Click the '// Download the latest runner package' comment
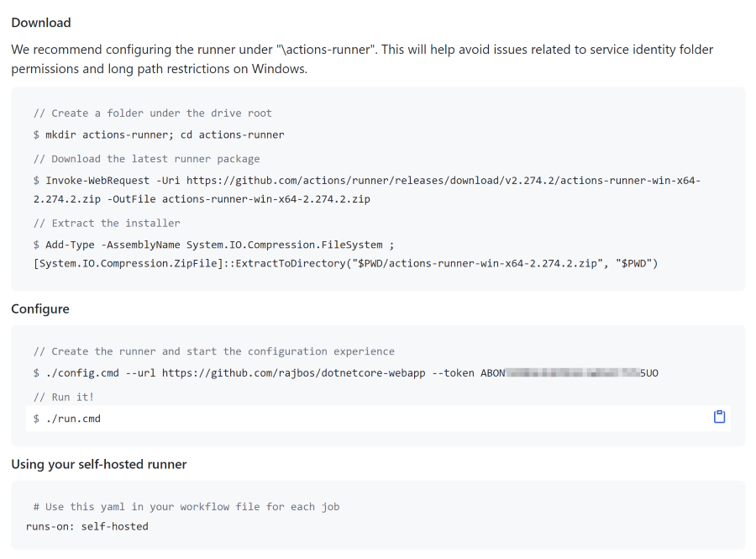Screen dimensions: 756x559 [x=146, y=159]
